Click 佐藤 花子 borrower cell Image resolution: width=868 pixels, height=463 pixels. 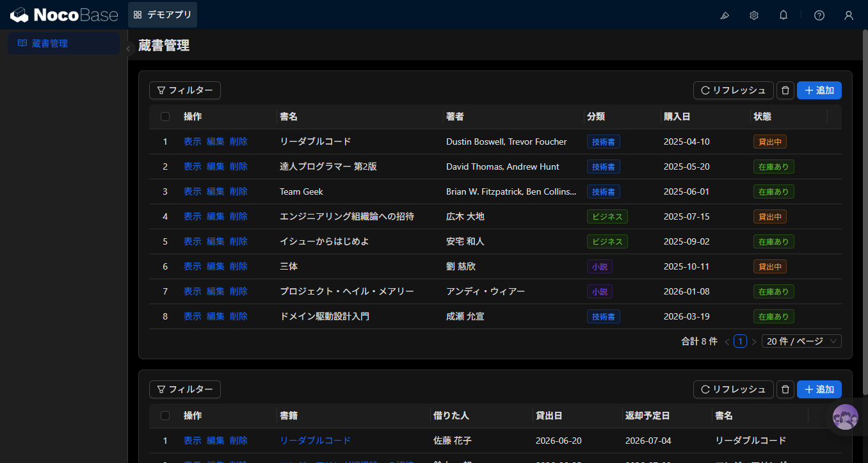click(x=451, y=441)
